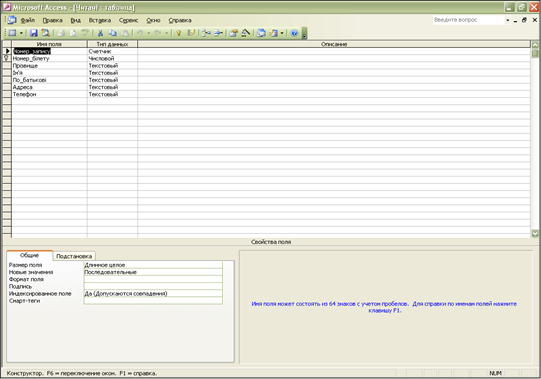Open the Properties icon in toolbar

click(234, 33)
